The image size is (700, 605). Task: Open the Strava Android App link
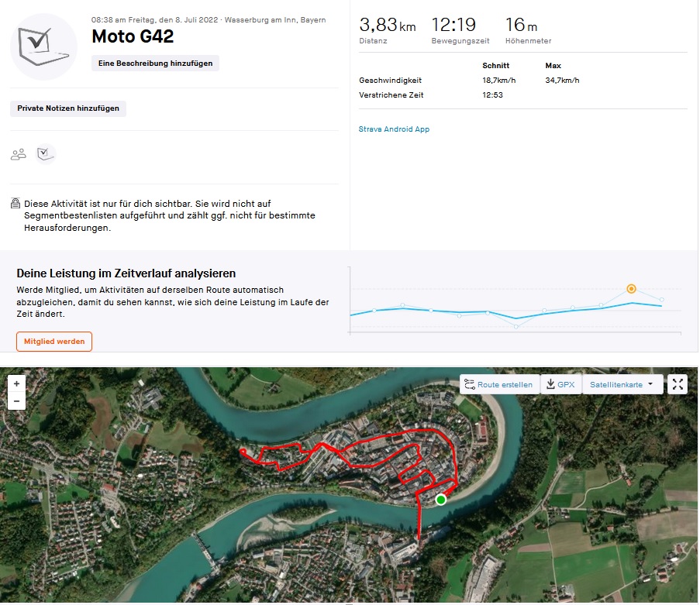pos(394,129)
